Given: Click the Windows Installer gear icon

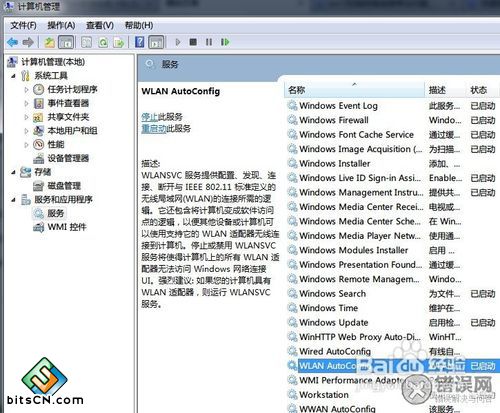Looking at the screenshot, I should [292, 163].
